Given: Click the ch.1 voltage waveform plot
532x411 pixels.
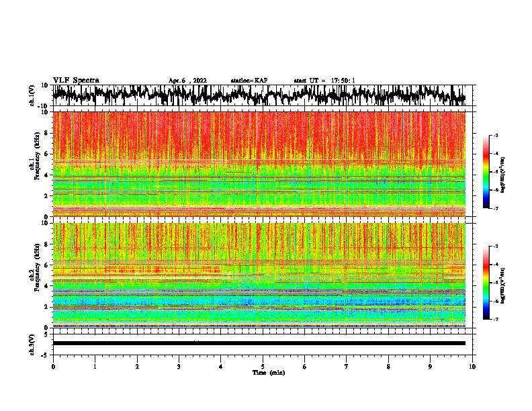Looking at the screenshot, I should click(259, 95).
